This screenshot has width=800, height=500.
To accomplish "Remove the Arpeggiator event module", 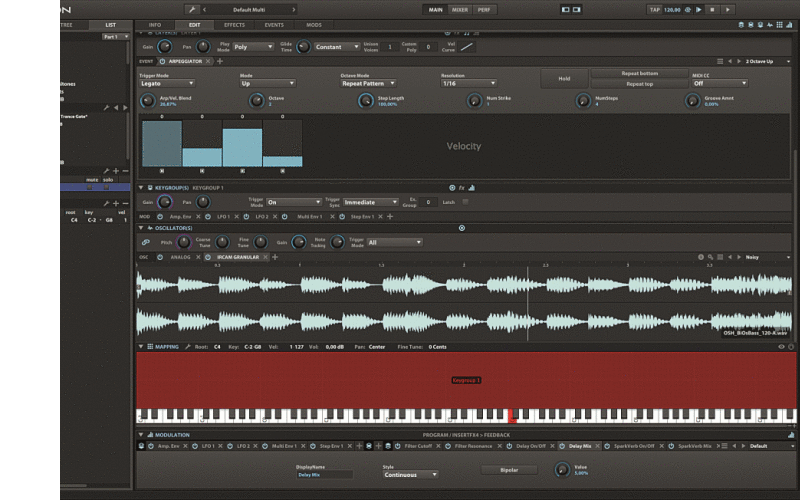I will click(208, 61).
